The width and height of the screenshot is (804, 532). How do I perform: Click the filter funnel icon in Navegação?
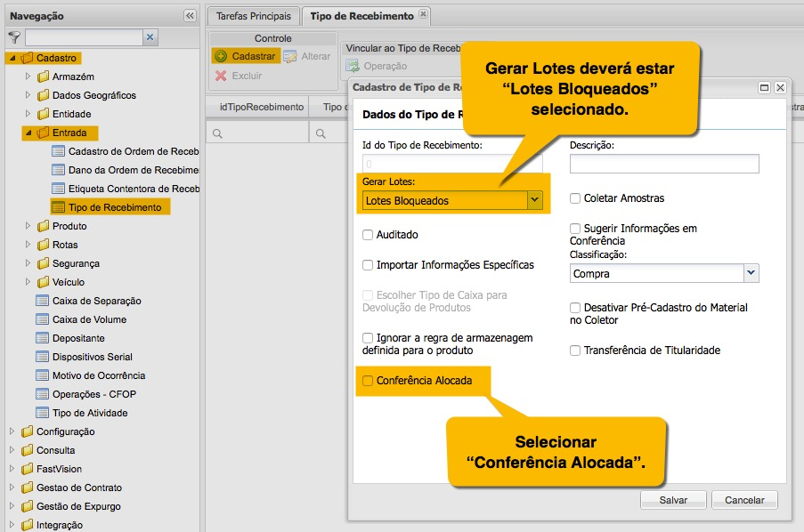point(14,36)
